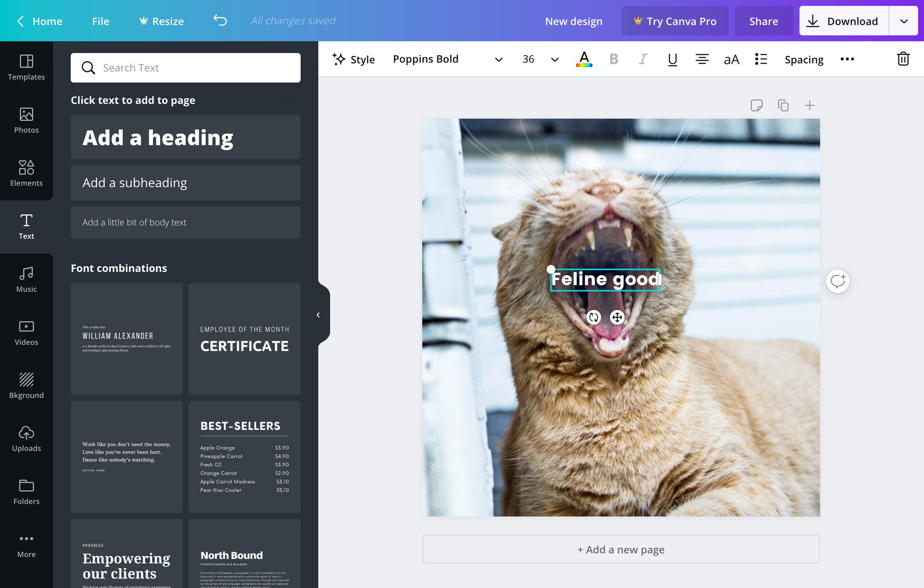
Task: Click the 'Feline good' text element
Action: pos(605,277)
